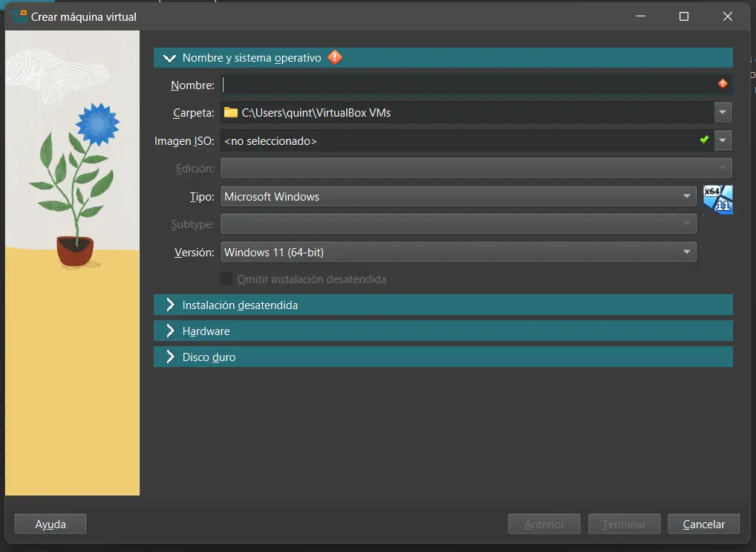Click the yellow folder icon in Carpeta field
This screenshot has height=552, width=756.
(x=231, y=113)
